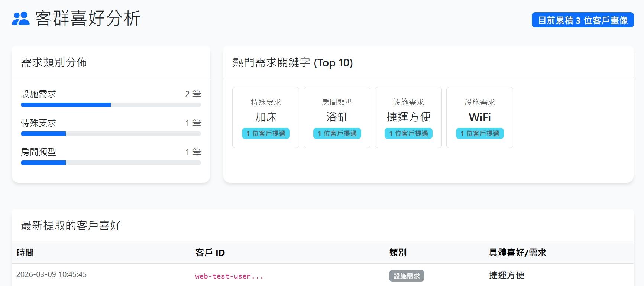Click the 類別 column header

coord(398,253)
